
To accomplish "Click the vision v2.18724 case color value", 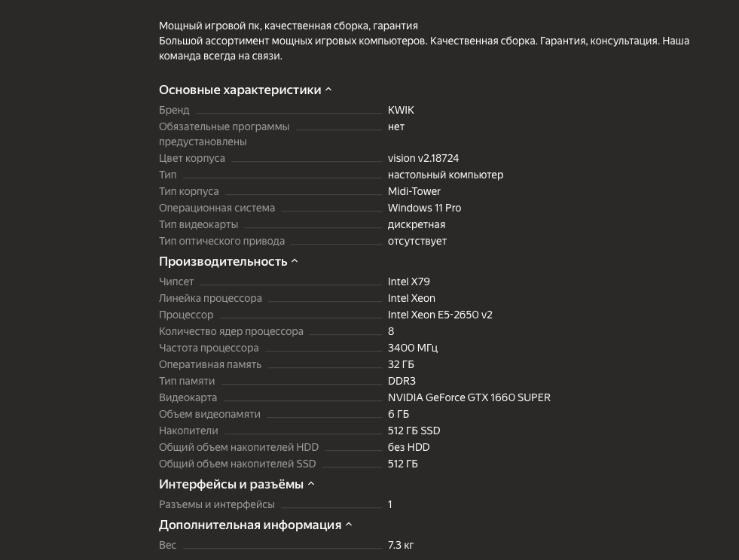I will 423,158.
